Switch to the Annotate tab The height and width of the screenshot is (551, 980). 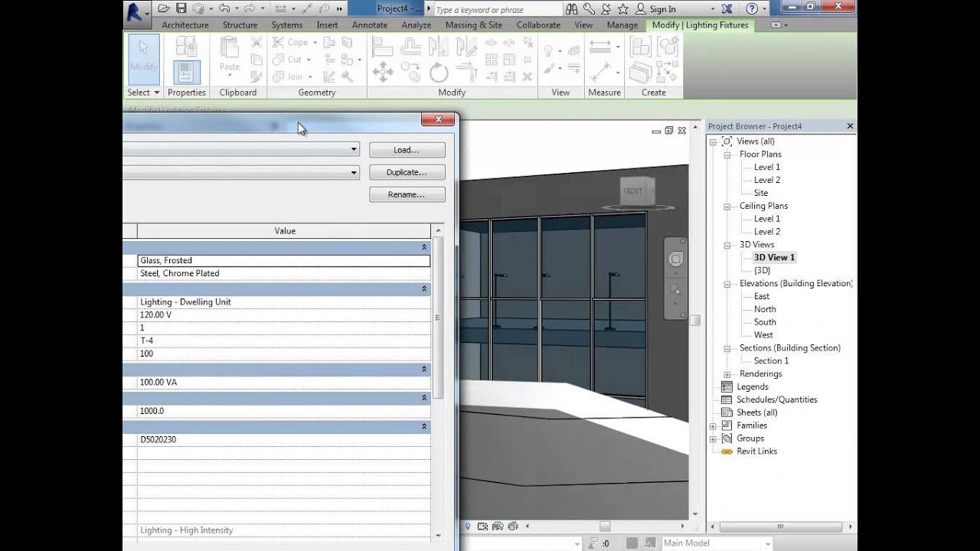tap(370, 25)
